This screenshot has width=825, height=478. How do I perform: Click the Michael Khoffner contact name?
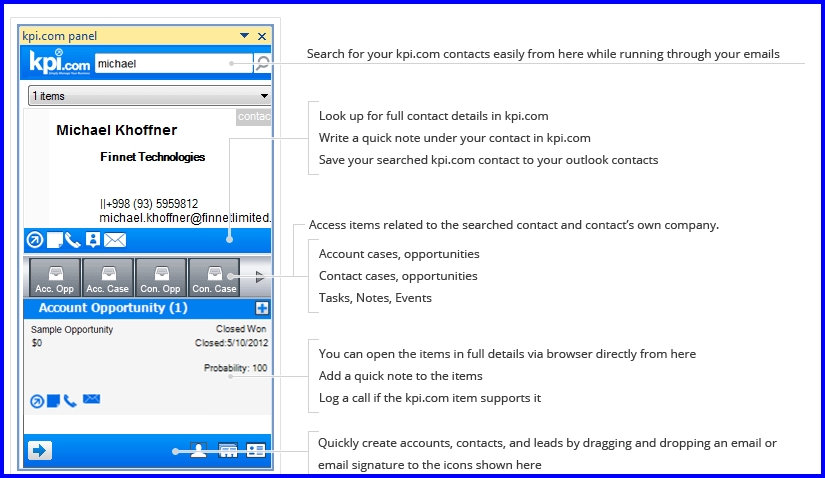click(x=117, y=130)
